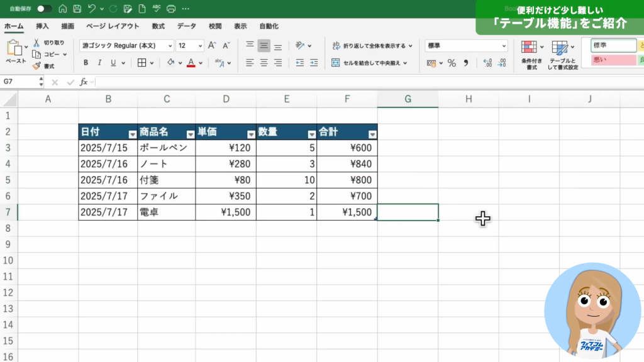Switch to the 挿入 ribbon tab
Screen dimensions: 644x362
coord(42,26)
